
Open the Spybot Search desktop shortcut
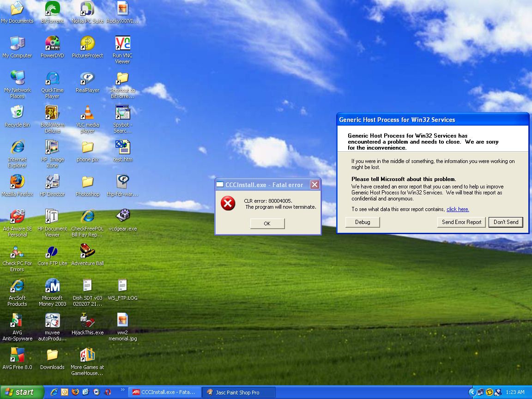122,119
